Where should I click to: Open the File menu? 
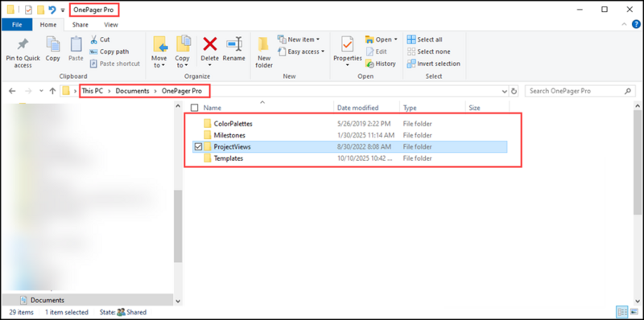point(17,25)
